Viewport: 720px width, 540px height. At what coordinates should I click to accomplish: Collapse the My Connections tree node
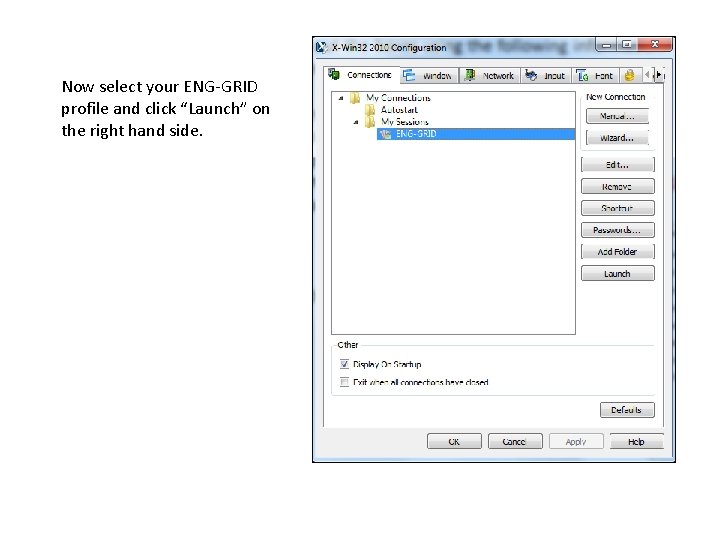click(341, 98)
